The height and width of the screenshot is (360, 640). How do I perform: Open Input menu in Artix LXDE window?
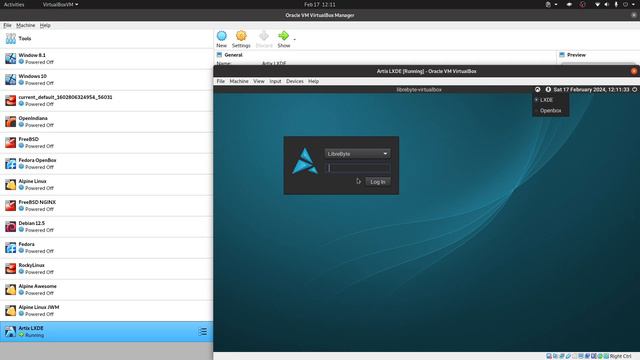point(275,81)
